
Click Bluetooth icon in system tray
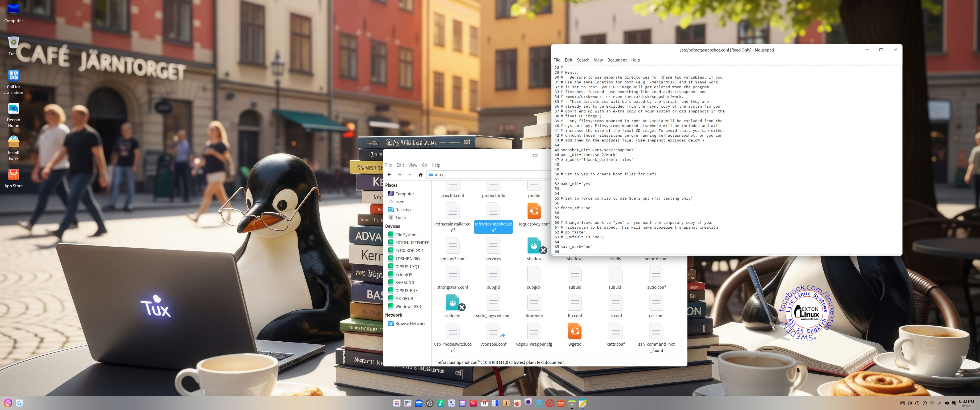pos(910,403)
